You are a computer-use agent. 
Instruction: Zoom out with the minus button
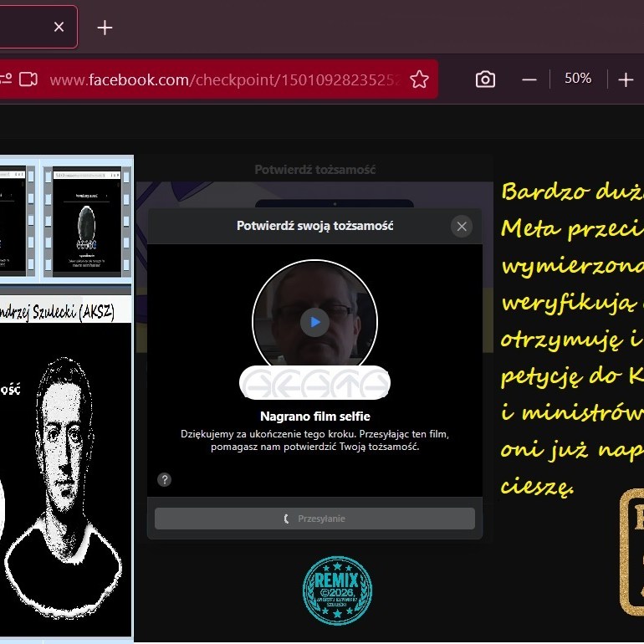click(x=529, y=79)
